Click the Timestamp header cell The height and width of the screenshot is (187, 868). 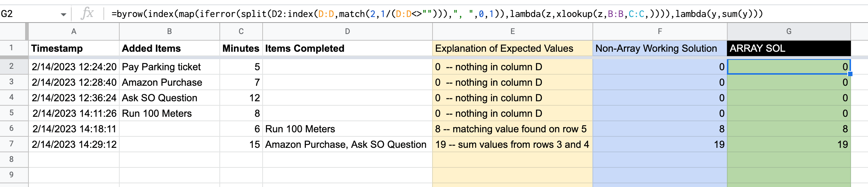[74, 48]
